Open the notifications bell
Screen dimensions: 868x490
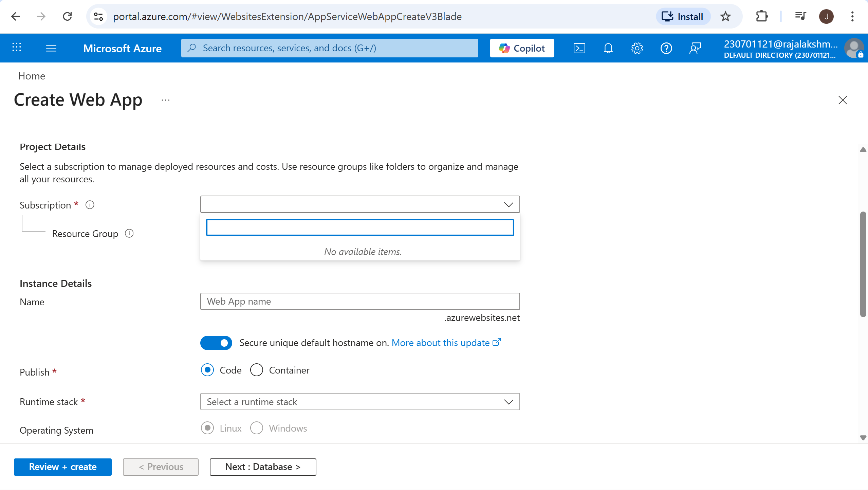tap(608, 48)
